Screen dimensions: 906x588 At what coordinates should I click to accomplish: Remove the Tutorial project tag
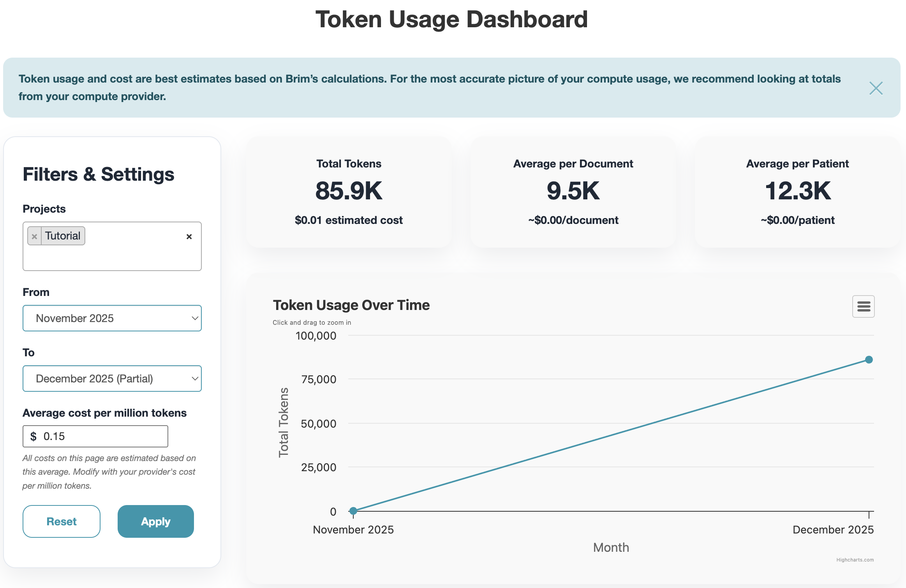(x=34, y=236)
